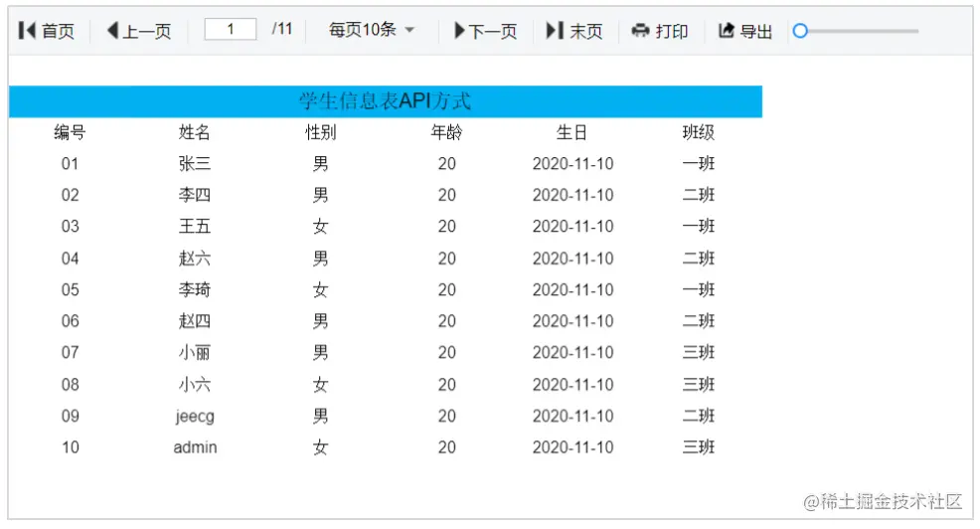Image resolution: width=980 pixels, height=529 pixels.
Task: Click the zoom slider handle
Action: click(800, 31)
